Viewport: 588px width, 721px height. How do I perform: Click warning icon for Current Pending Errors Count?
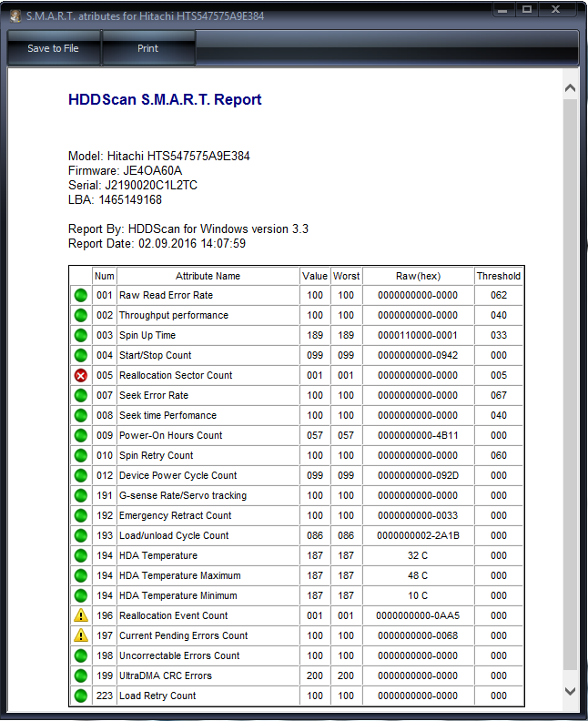pos(81,635)
